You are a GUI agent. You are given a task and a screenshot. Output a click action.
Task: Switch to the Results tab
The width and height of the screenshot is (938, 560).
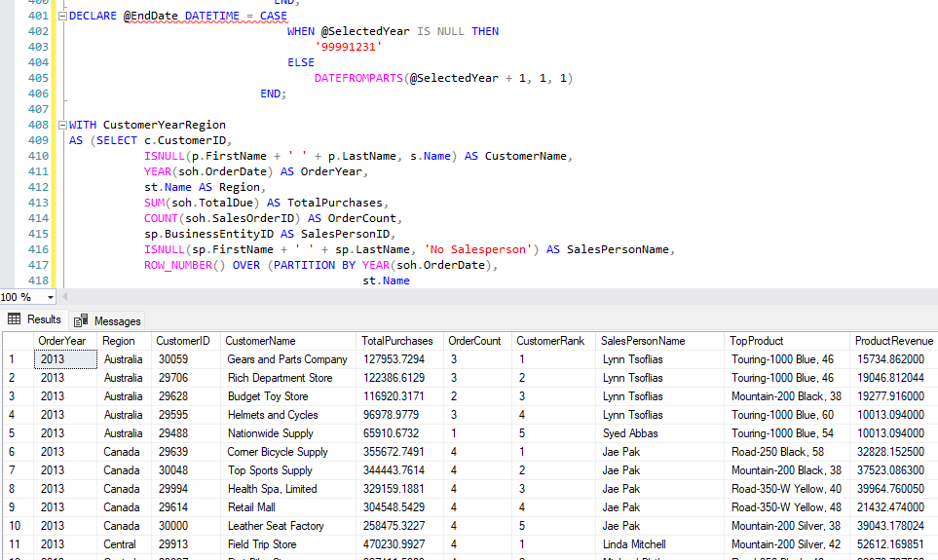click(x=43, y=319)
